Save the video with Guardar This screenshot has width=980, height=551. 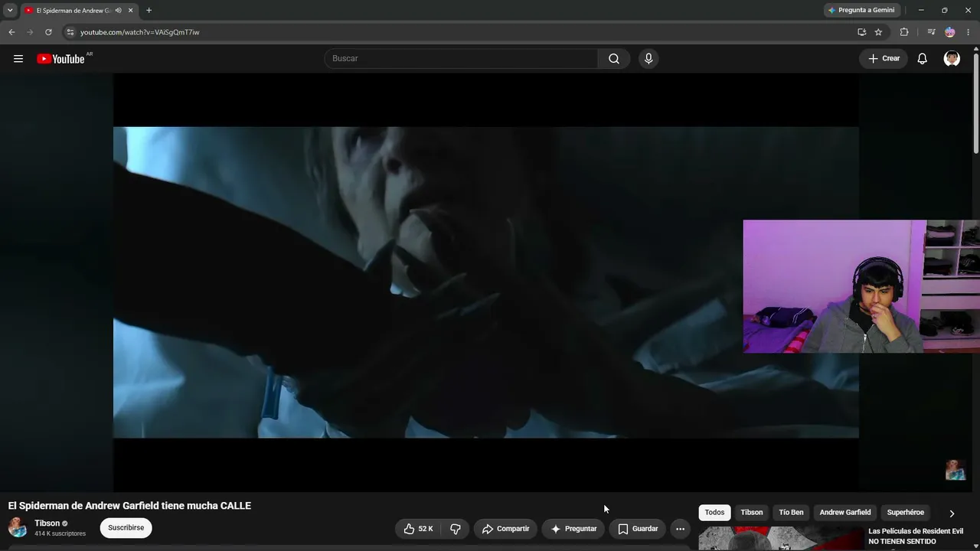coord(638,529)
